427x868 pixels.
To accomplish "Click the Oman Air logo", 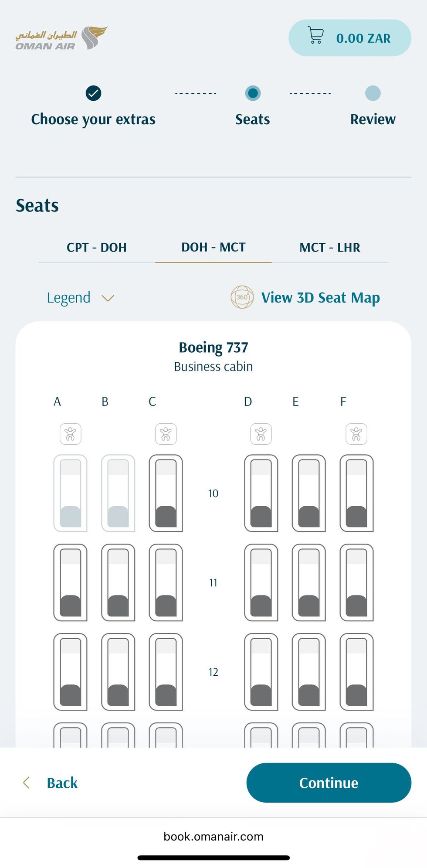I will click(x=61, y=38).
